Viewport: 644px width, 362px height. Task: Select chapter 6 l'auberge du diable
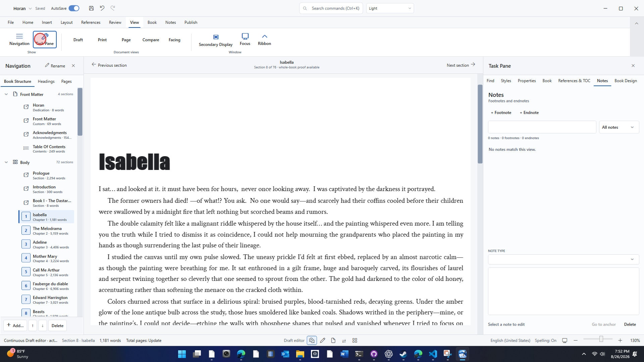point(46,286)
